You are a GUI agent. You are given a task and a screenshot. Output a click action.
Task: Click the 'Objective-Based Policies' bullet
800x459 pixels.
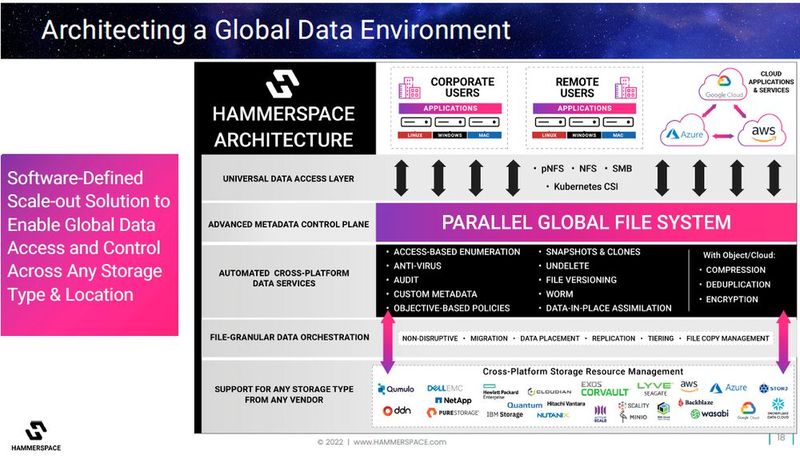coord(452,308)
